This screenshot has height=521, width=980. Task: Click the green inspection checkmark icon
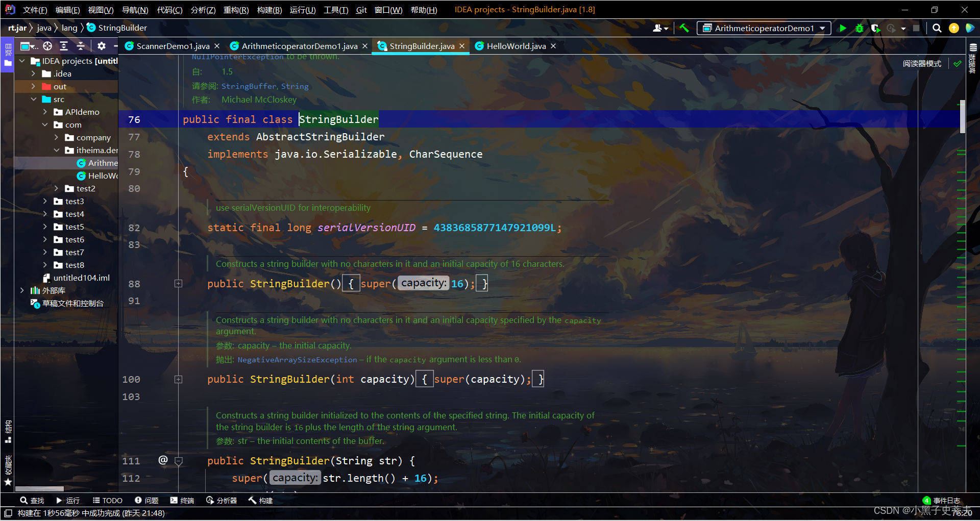pyautogui.click(x=957, y=64)
